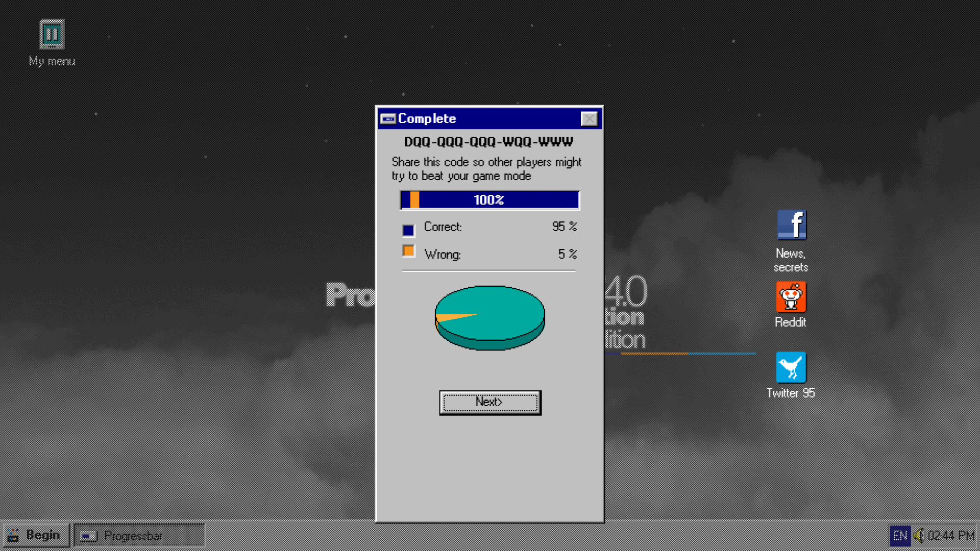The image size is (980, 551).
Task: Click the Begin start button
Action: (35, 535)
